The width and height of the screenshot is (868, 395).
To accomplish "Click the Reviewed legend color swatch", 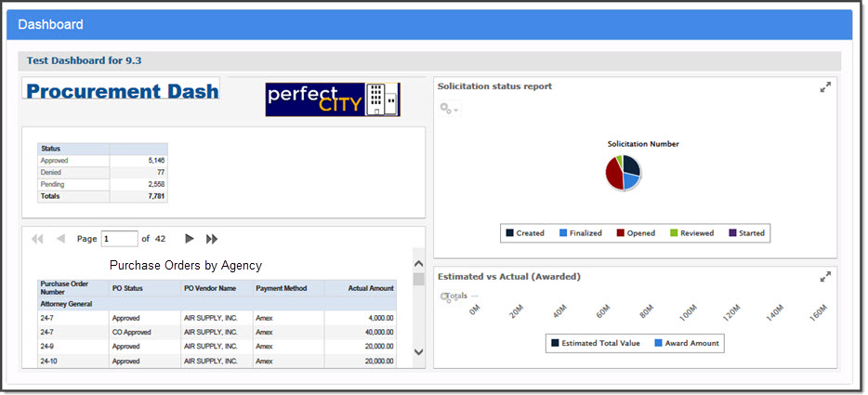I will click(x=674, y=233).
